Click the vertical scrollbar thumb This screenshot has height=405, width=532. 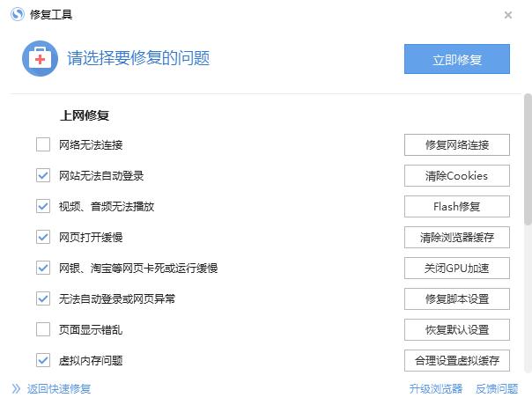click(x=528, y=159)
